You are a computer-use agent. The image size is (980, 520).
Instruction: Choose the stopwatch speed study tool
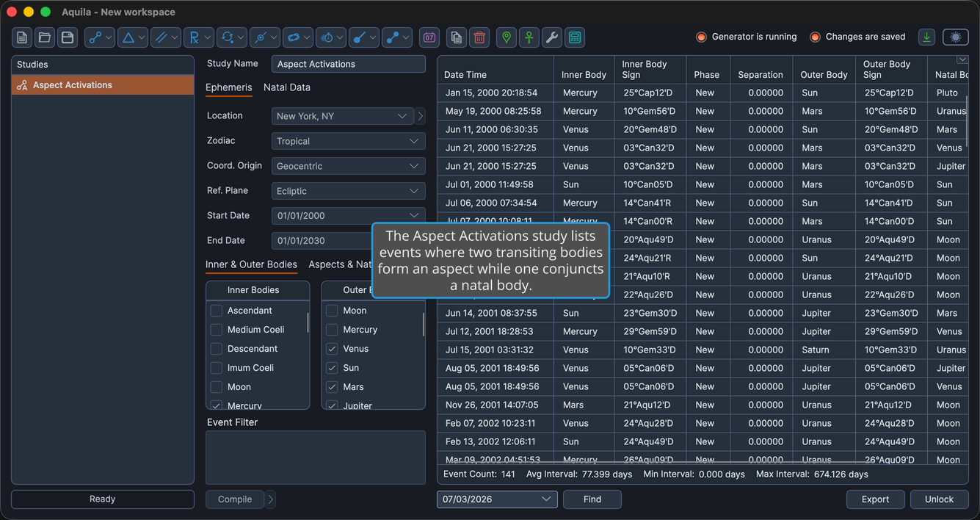pyautogui.click(x=331, y=37)
